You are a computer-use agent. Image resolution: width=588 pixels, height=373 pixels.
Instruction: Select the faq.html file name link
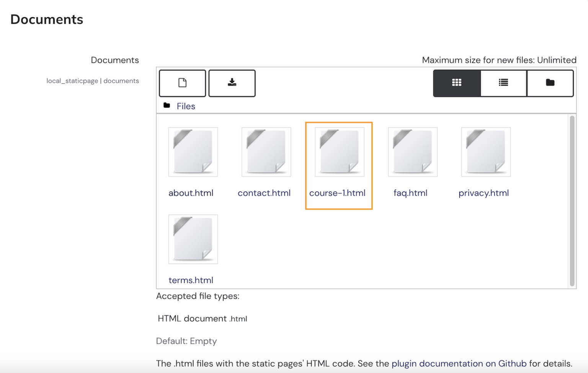point(410,193)
